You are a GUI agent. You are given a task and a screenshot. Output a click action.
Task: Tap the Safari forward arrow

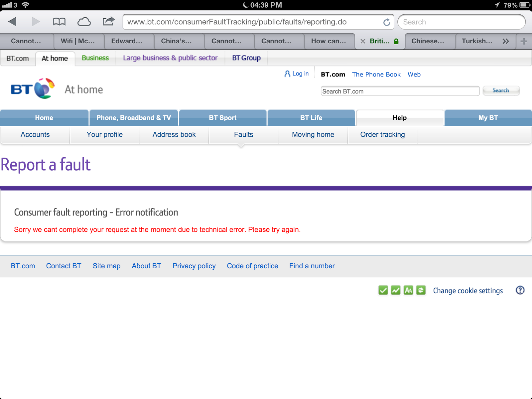[x=36, y=22]
